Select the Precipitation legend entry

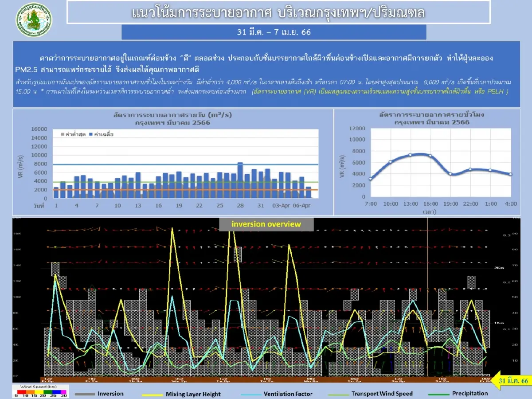point(458,393)
